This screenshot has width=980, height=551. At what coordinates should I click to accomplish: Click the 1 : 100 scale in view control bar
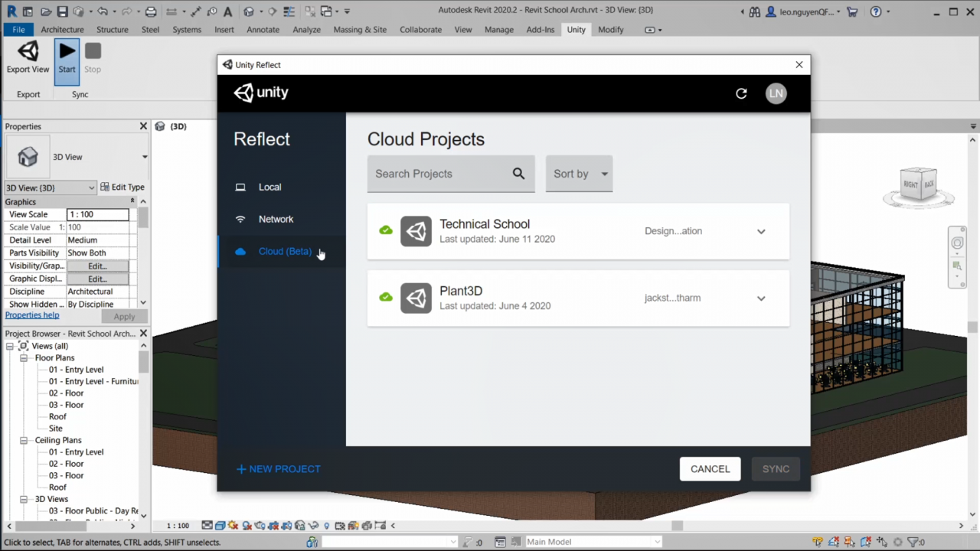(178, 526)
